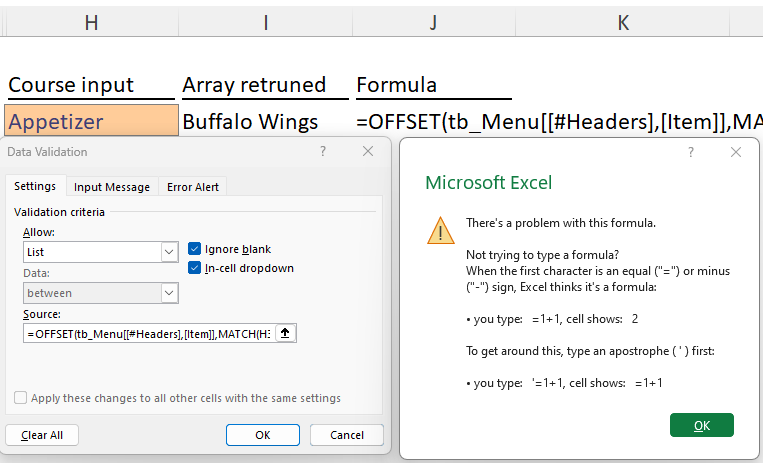Viewport: 763px width, 463px height.
Task: Switch to the Input Message tab
Action: [x=112, y=187]
